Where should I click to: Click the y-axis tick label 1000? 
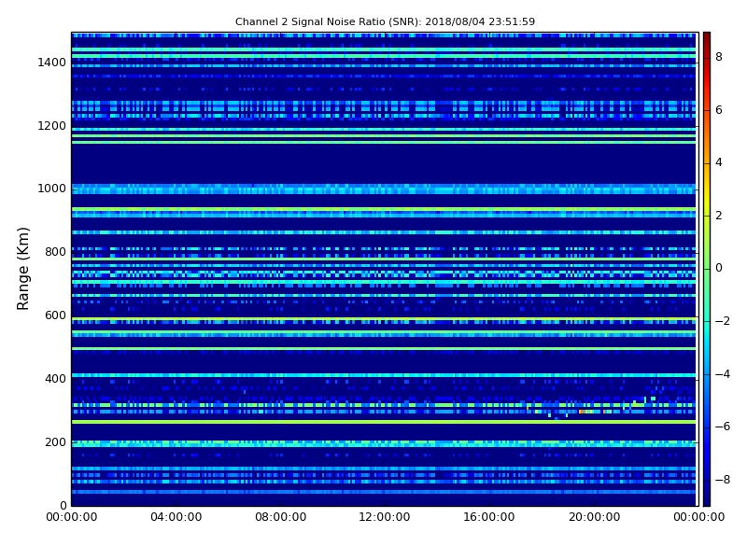pyautogui.click(x=52, y=189)
